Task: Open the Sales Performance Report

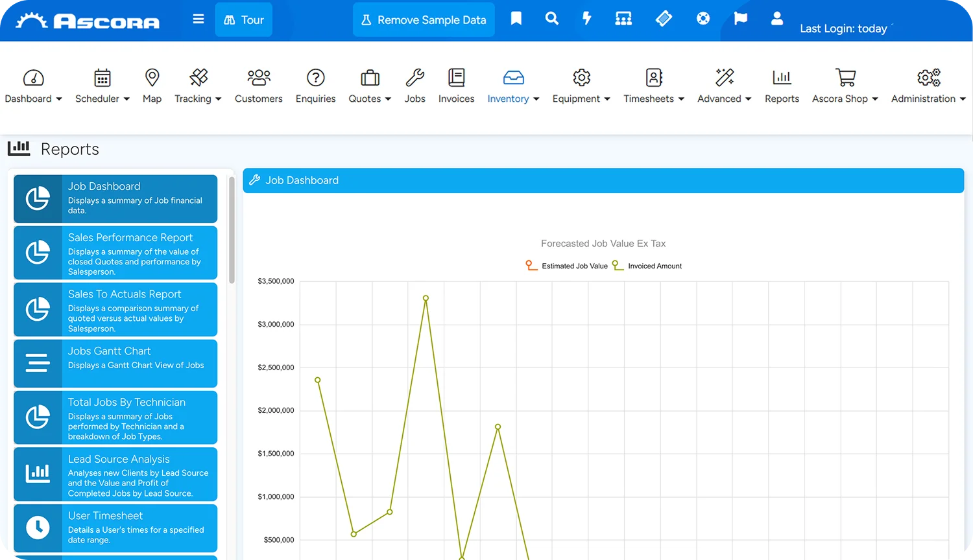Action: point(115,253)
